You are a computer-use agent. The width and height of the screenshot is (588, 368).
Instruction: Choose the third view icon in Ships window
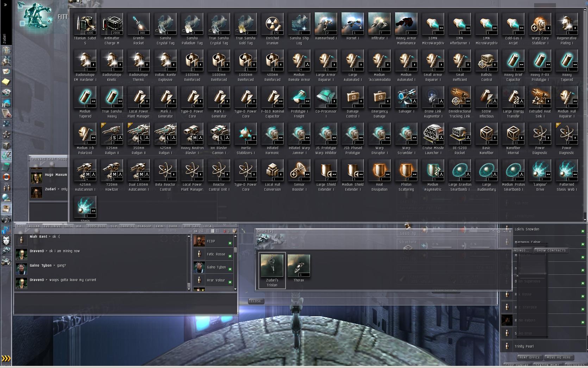coord(285,242)
